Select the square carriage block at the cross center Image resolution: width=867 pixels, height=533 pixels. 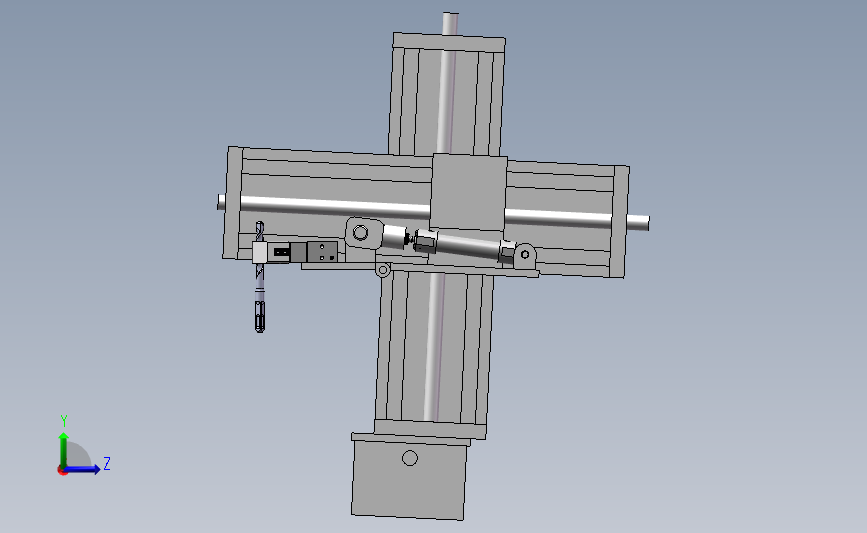click(468, 192)
